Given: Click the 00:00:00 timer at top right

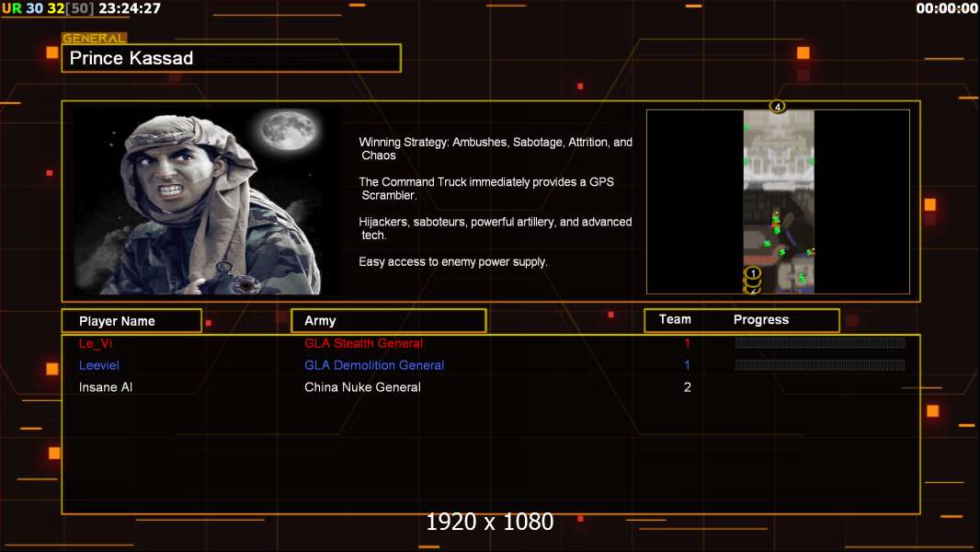Looking at the screenshot, I should coord(946,8).
